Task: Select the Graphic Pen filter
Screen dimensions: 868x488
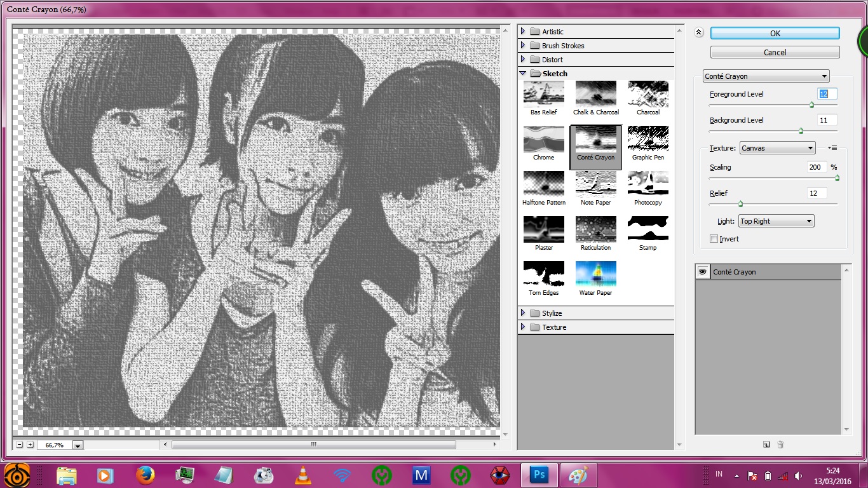Action: coord(648,138)
